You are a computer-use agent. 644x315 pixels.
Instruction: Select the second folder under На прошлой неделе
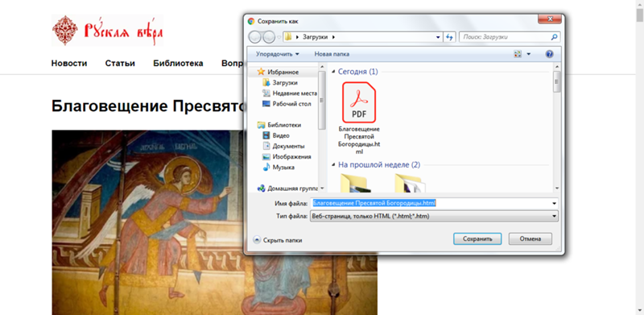(410, 184)
